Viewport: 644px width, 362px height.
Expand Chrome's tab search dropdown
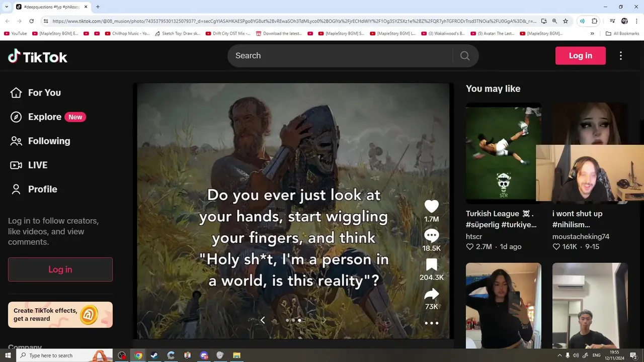pyautogui.click(x=7, y=7)
